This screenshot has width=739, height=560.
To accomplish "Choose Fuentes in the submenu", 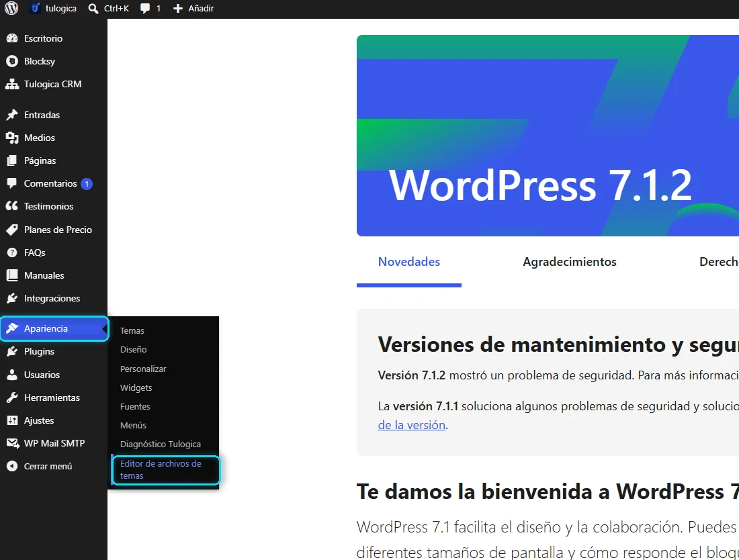I will click(x=135, y=406).
